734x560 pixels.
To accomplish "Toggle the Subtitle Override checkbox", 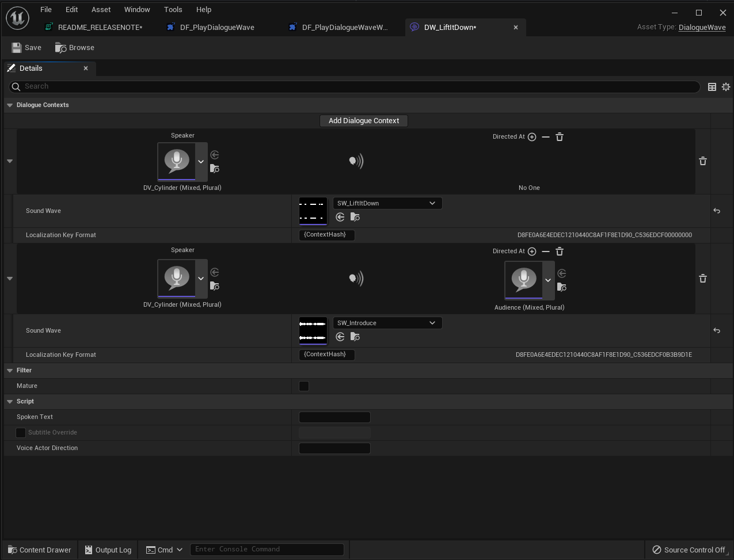I will 21,432.
